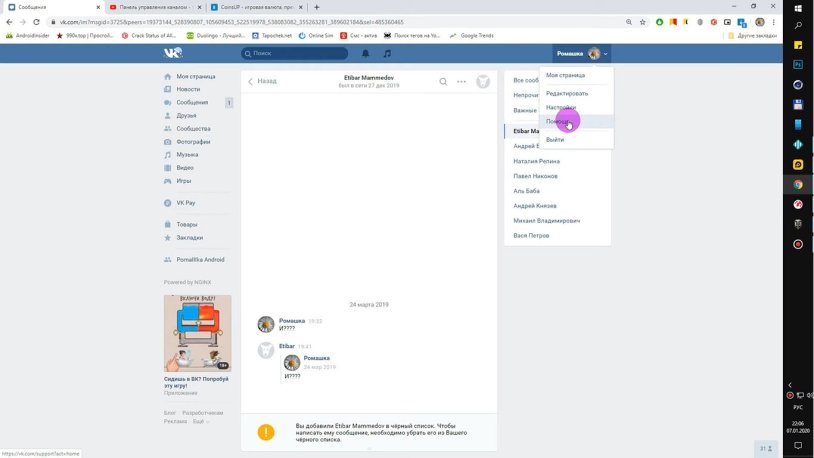Open the music note player icon
The width and height of the screenshot is (814, 458).
(x=387, y=53)
